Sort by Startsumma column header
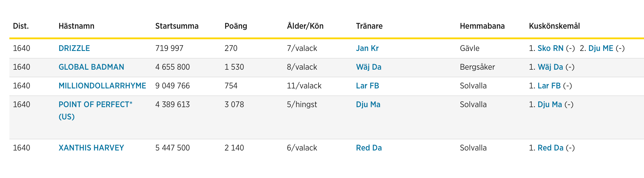644x178 pixels. click(x=177, y=26)
